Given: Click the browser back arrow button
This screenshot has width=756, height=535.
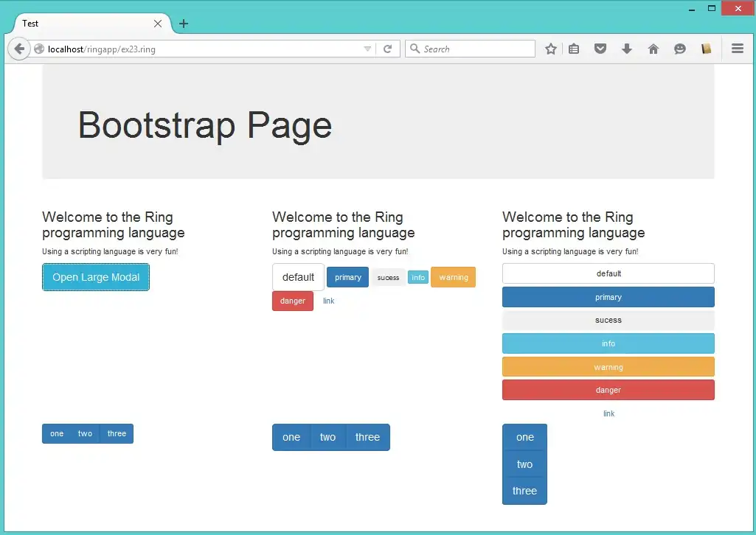Looking at the screenshot, I should click(19, 49).
